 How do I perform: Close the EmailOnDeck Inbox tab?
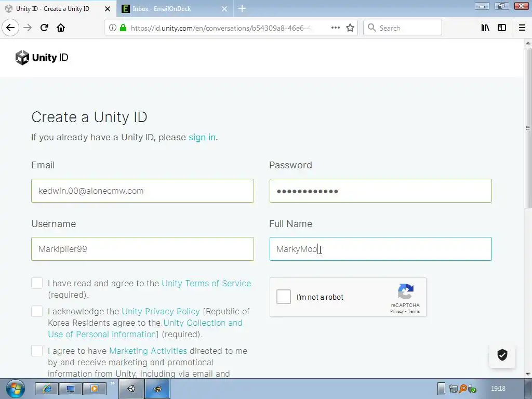tap(224, 9)
